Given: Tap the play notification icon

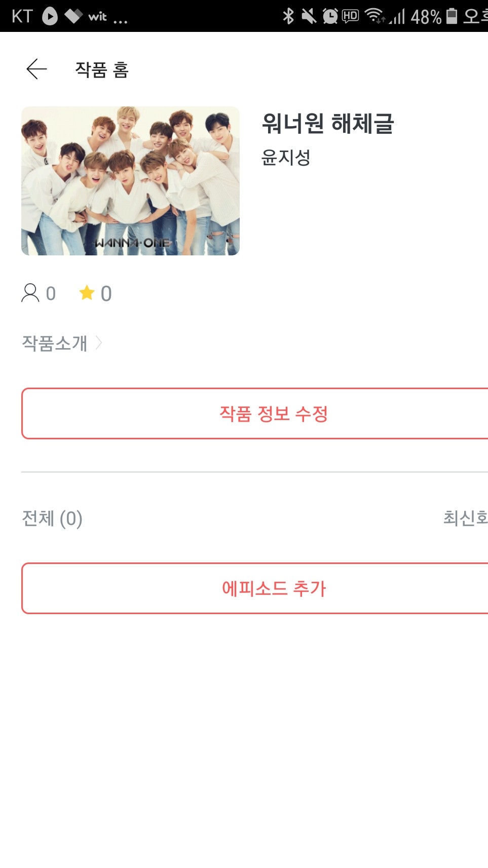Looking at the screenshot, I should coord(50,16).
